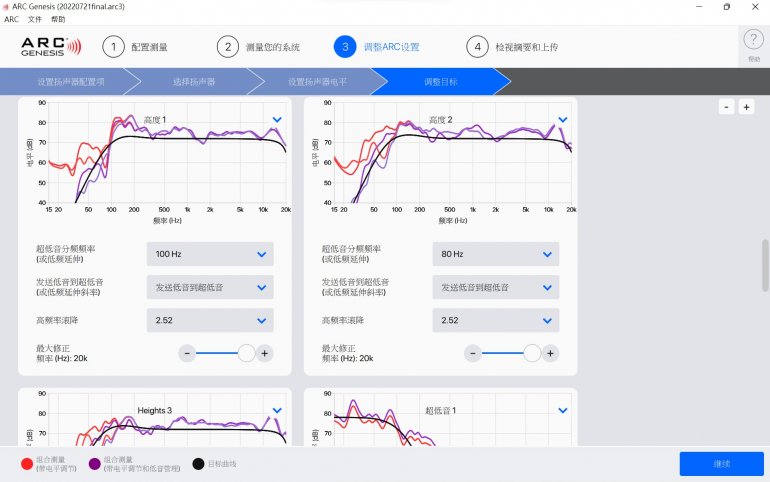Viewport: 770px width, 482px height.
Task: Zoom out graphs with minus button
Action: [x=726, y=107]
